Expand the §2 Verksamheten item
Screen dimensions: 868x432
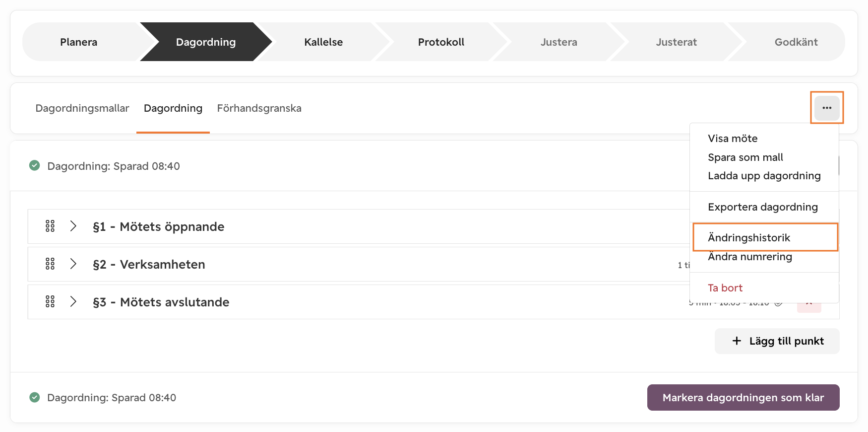pos(73,264)
